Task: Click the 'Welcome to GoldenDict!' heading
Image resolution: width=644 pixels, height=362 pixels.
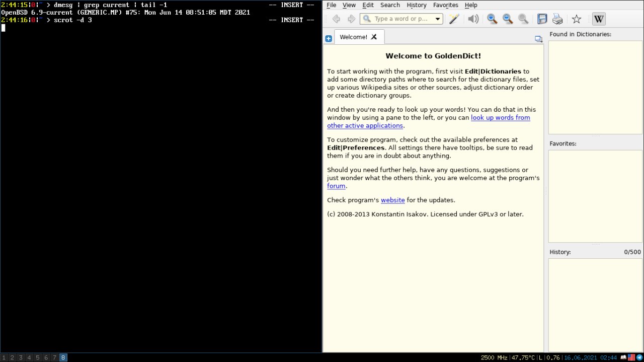Action: pos(433,56)
